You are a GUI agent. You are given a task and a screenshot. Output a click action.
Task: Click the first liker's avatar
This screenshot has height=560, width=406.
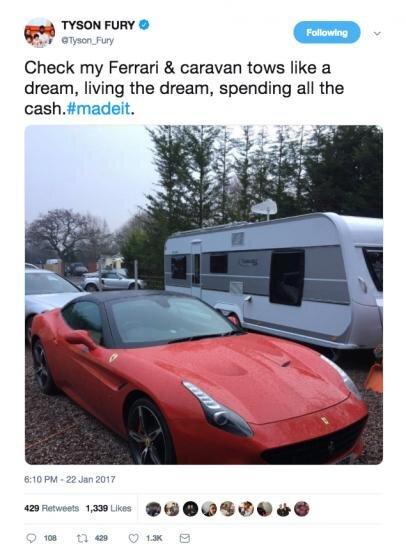(153, 509)
